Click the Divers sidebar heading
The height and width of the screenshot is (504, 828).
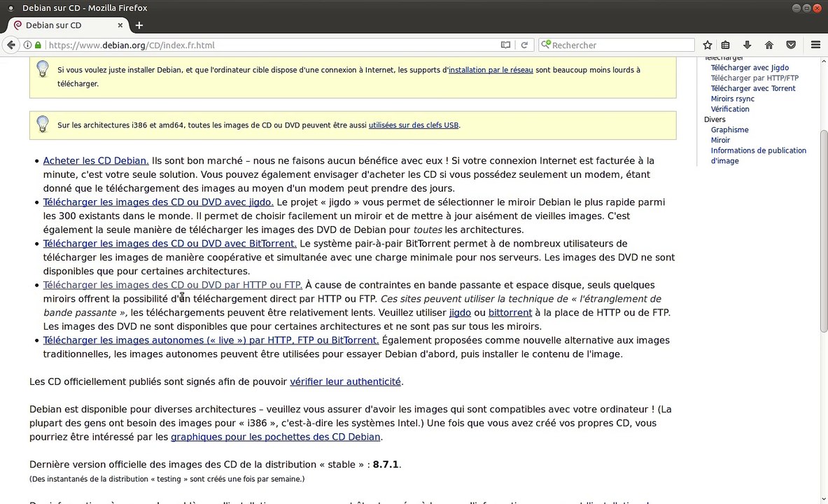(x=715, y=120)
